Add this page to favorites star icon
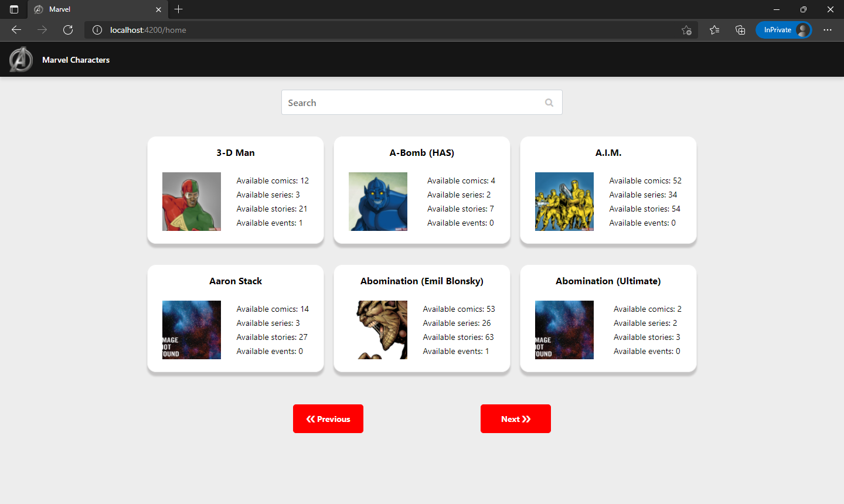This screenshot has width=844, height=504. tap(686, 30)
